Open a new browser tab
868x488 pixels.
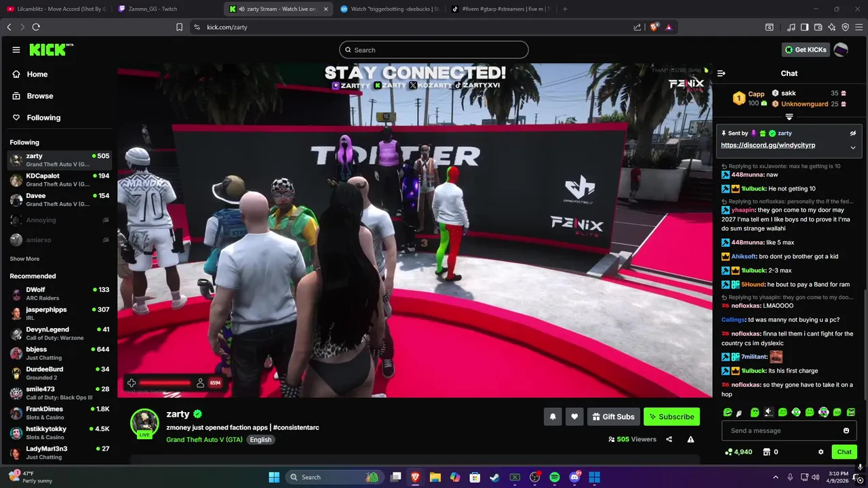[565, 9]
